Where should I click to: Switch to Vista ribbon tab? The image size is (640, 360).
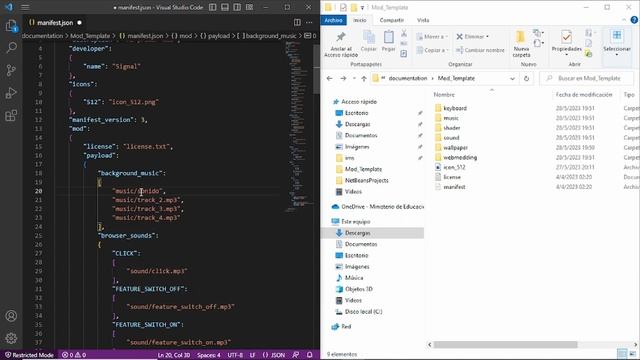423,20
